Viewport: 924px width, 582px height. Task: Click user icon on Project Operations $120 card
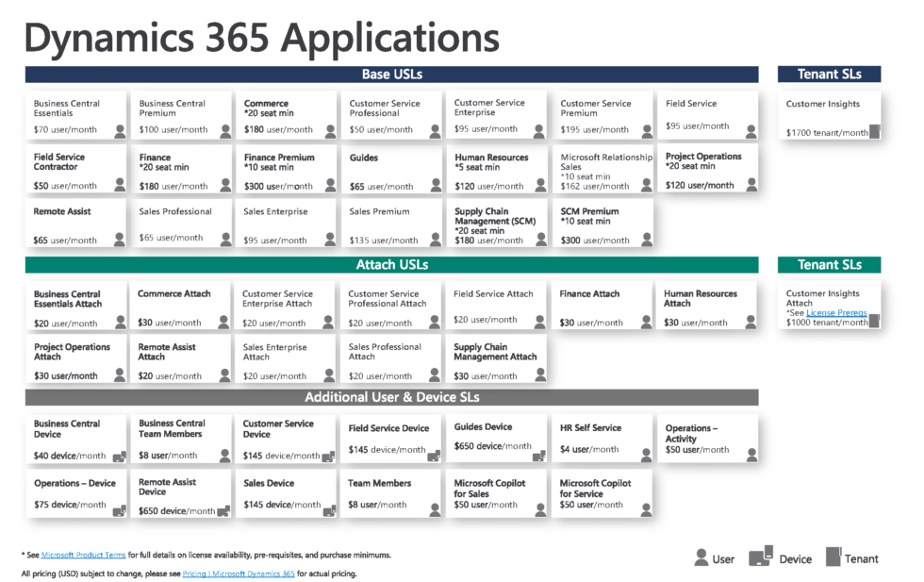(x=751, y=185)
